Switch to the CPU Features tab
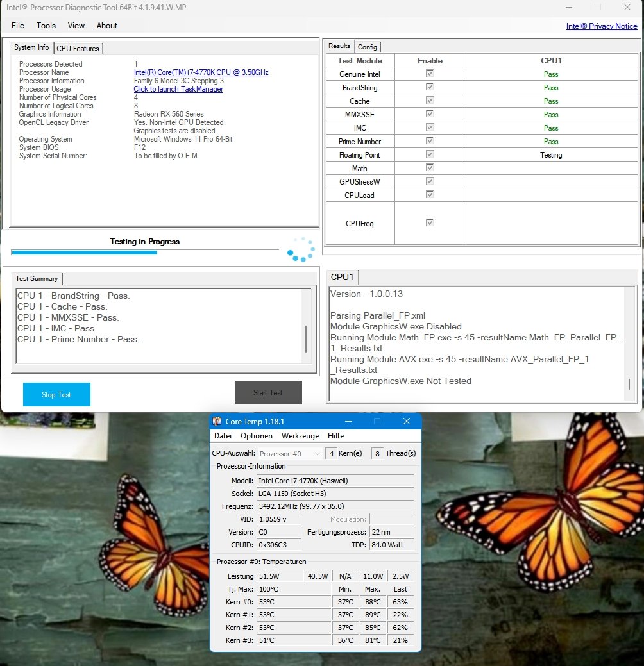Screen dimensions: 644x666 point(78,49)
